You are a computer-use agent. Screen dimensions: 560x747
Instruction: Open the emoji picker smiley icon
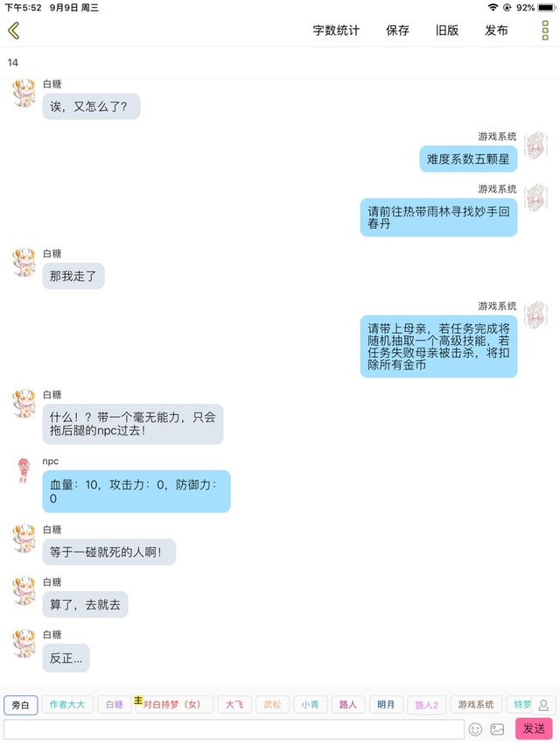[x=475, y=729]
